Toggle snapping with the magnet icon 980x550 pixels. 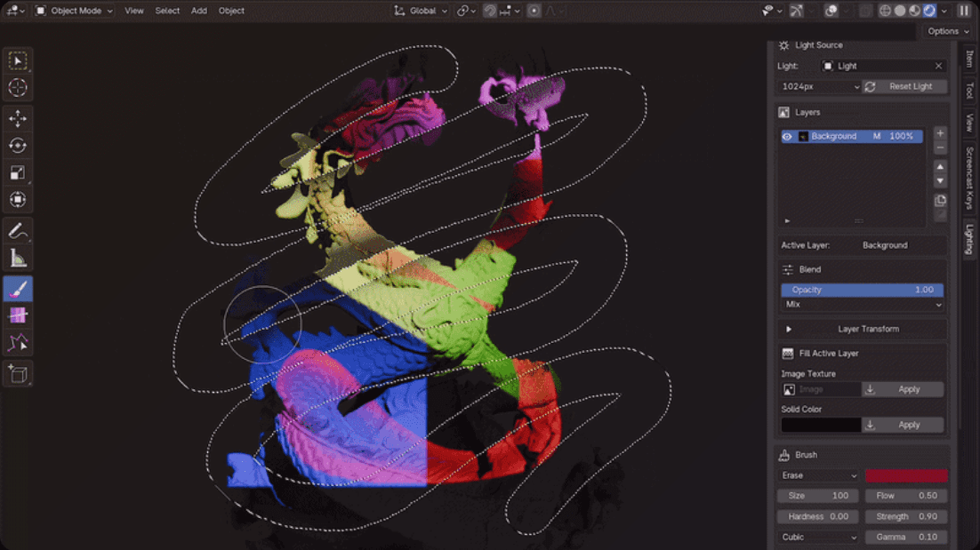491,10
